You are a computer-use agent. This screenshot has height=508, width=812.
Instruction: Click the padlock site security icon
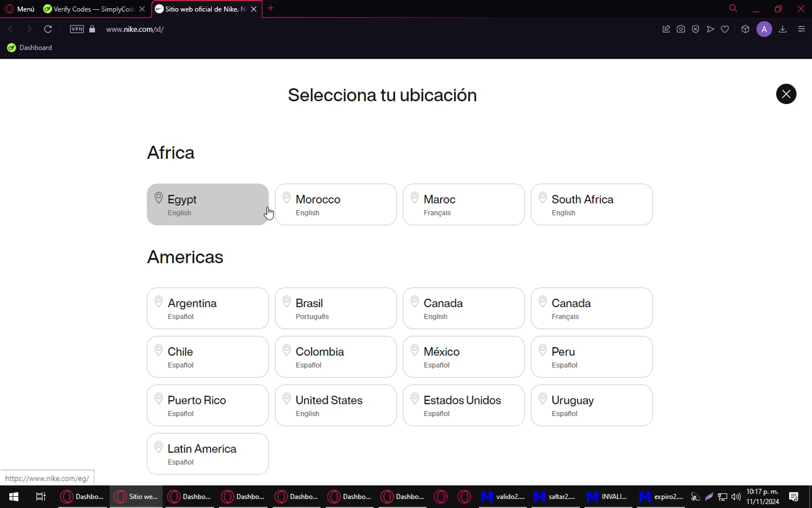coord(92,29)
